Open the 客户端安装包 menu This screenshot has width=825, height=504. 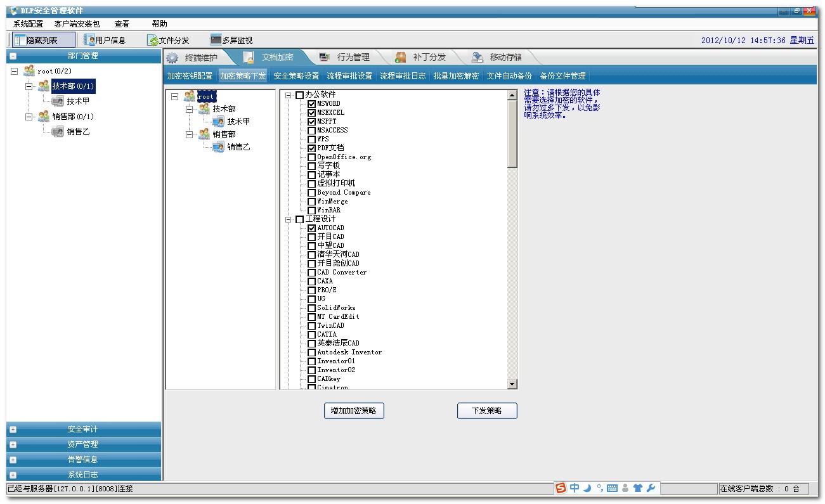(x=77, y=24)
